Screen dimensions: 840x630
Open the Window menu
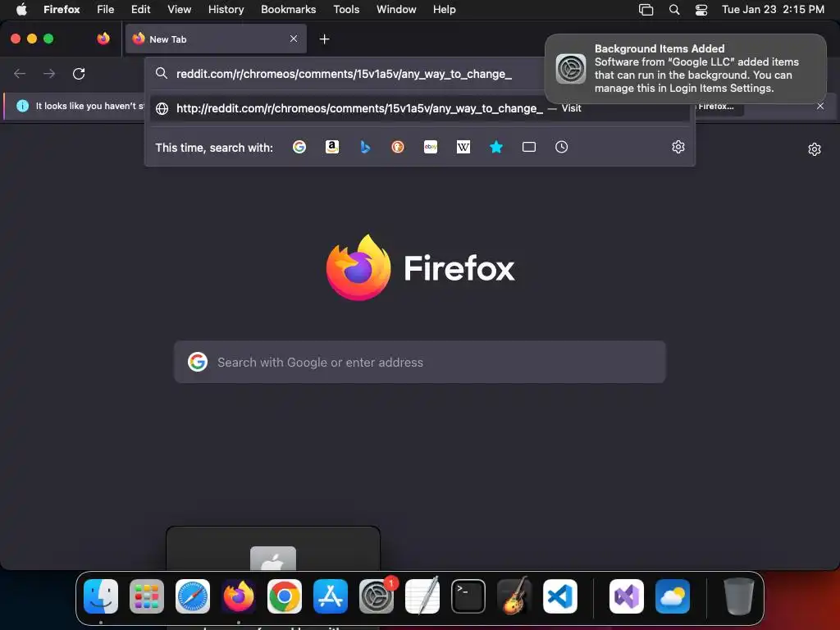396,9
